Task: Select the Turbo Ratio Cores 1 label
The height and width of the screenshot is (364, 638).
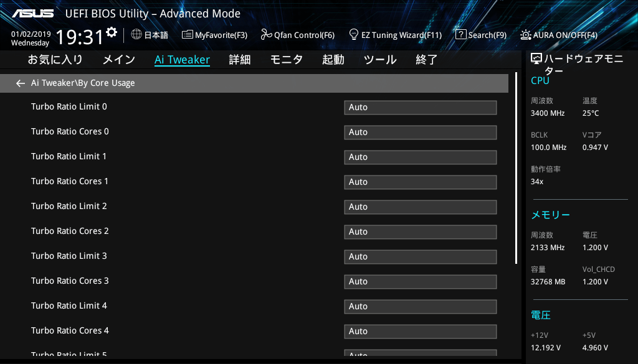Action: 70,181
